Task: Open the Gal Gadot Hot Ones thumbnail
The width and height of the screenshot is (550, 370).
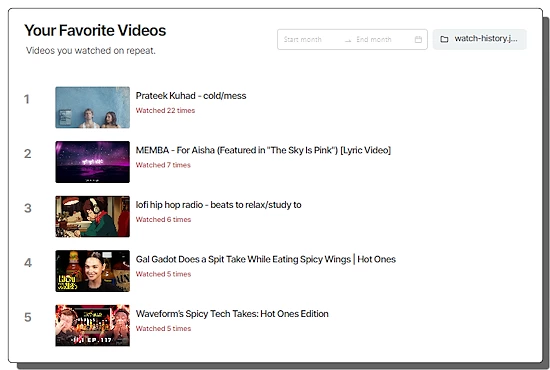Action: click(x=93, y=271)
